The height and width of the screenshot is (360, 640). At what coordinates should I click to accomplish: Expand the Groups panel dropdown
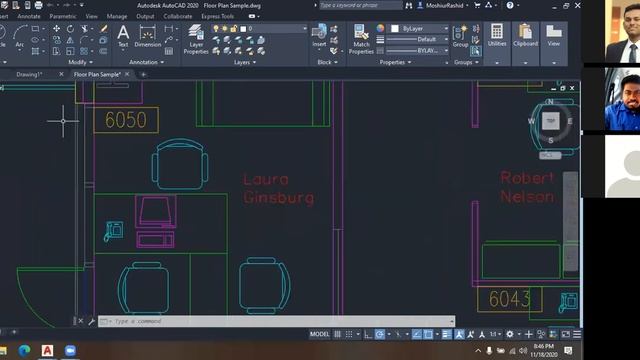click(466, 62)
